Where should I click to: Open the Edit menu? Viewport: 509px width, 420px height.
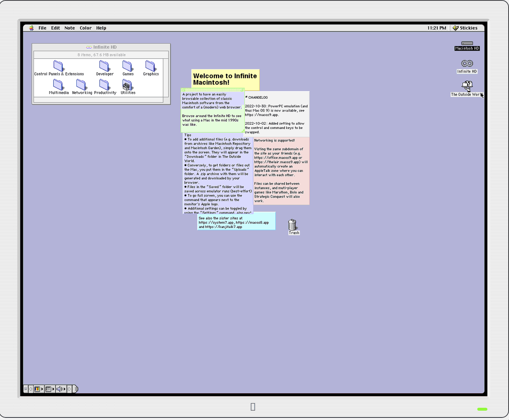56,28
